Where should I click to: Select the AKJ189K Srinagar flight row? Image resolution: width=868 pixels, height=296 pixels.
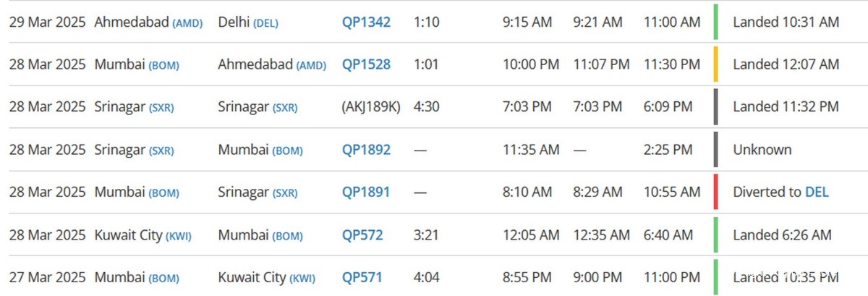point(434,107)
